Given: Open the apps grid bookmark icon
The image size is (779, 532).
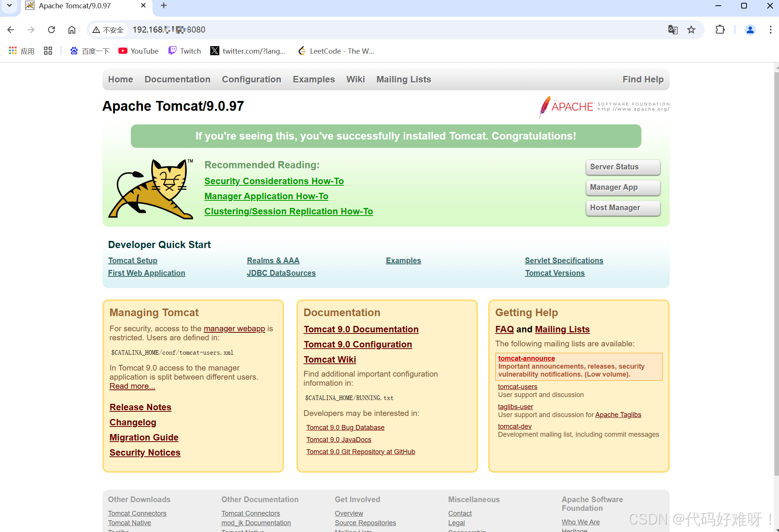Looking at the screenshot, I should pyautogui.click(x=13, y=51).
